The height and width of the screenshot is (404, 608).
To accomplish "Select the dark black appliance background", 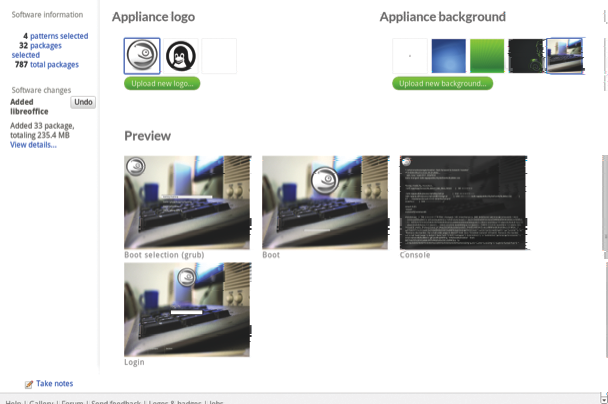I will coord(525,56).
